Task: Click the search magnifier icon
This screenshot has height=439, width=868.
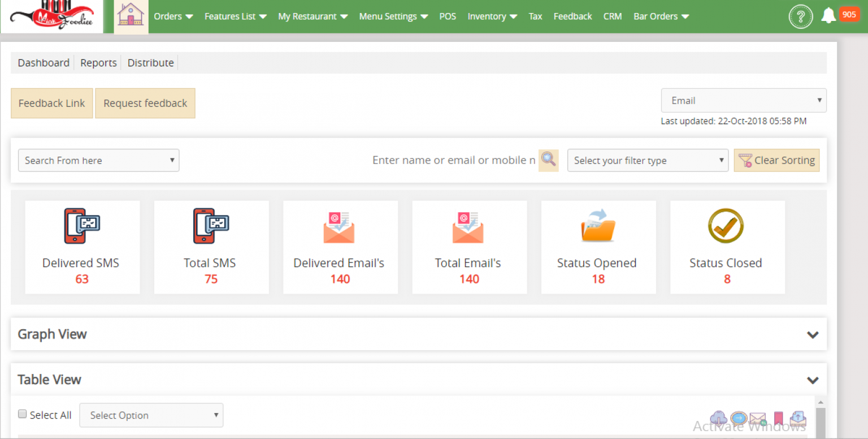Action: tap(548, 160)
